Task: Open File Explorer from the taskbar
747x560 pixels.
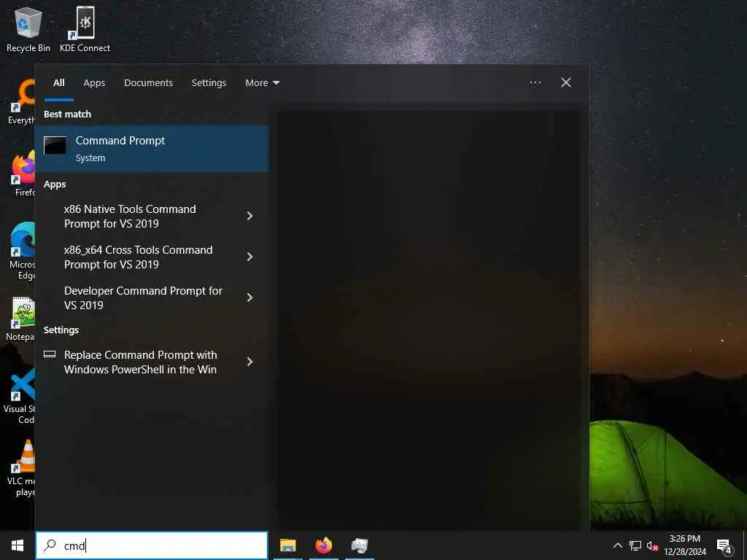Action: click(287, 545)
